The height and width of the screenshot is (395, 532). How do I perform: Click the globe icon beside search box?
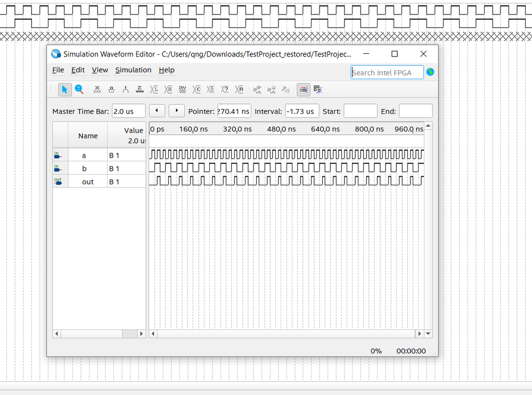[430, 72]
